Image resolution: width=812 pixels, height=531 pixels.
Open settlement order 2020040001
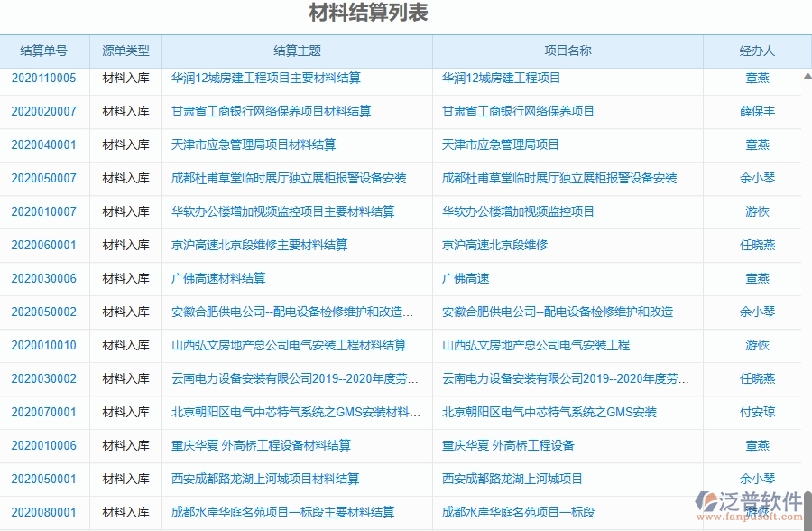42,145
